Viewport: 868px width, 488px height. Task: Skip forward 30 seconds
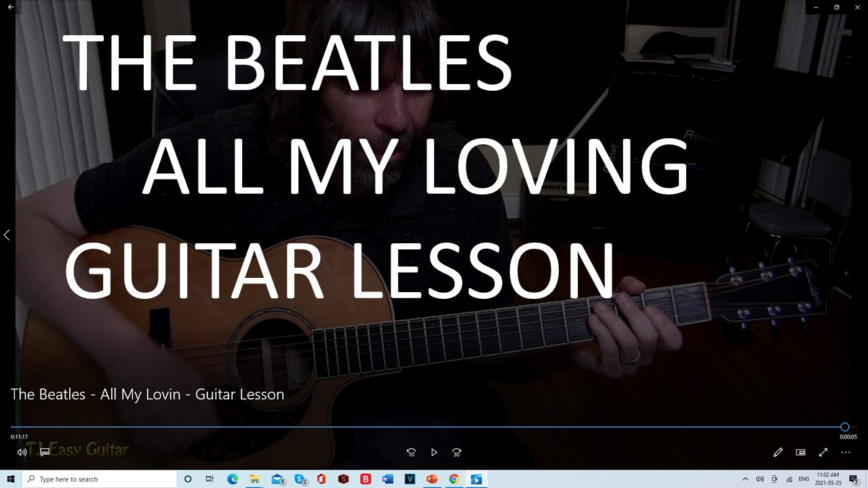click(x=456, y=452)
